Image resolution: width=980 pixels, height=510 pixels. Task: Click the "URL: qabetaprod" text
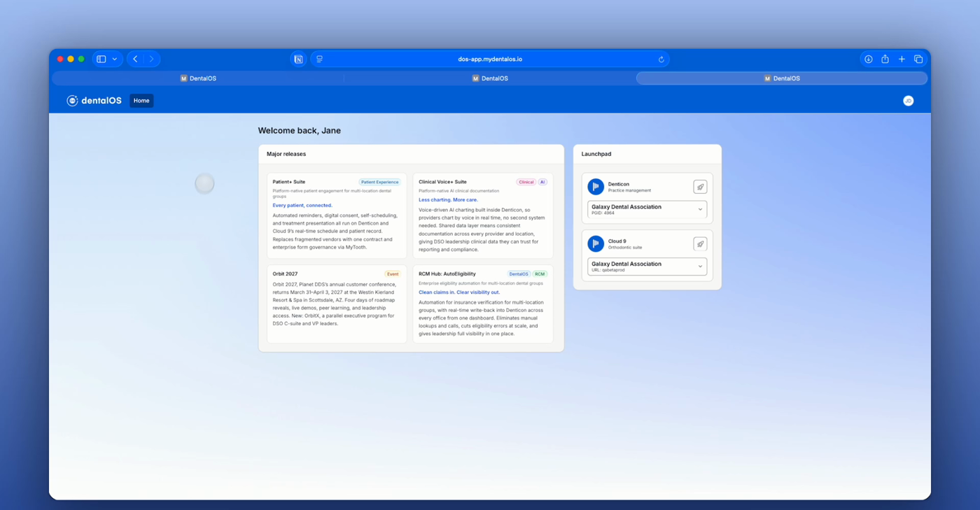coord(607,270)
